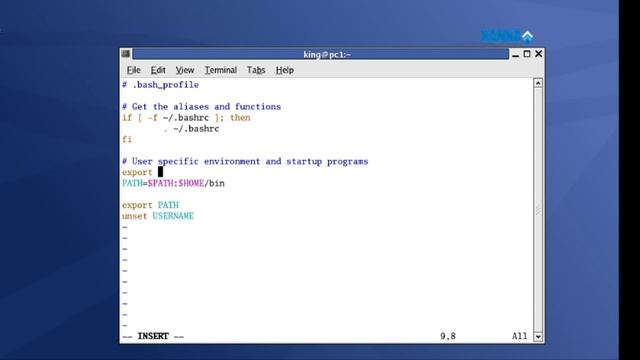Click the vertical scrollbar track
The image size is (640, 360).
coord(538,210)
